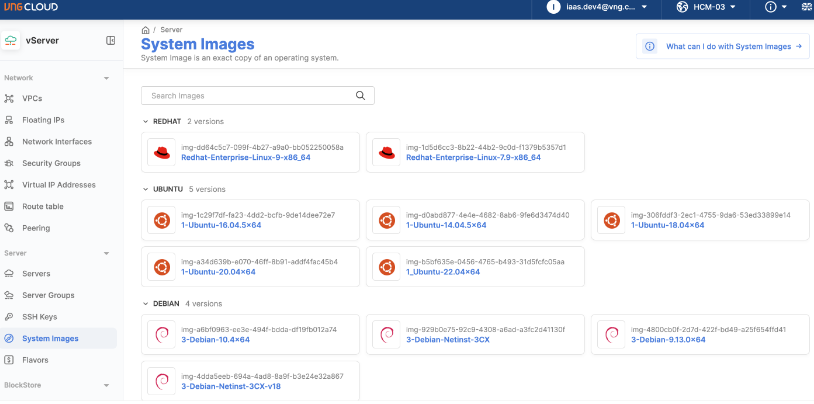Open Security Groups in the sidebar
The image size is (814, 404).
tap(51, 163)
